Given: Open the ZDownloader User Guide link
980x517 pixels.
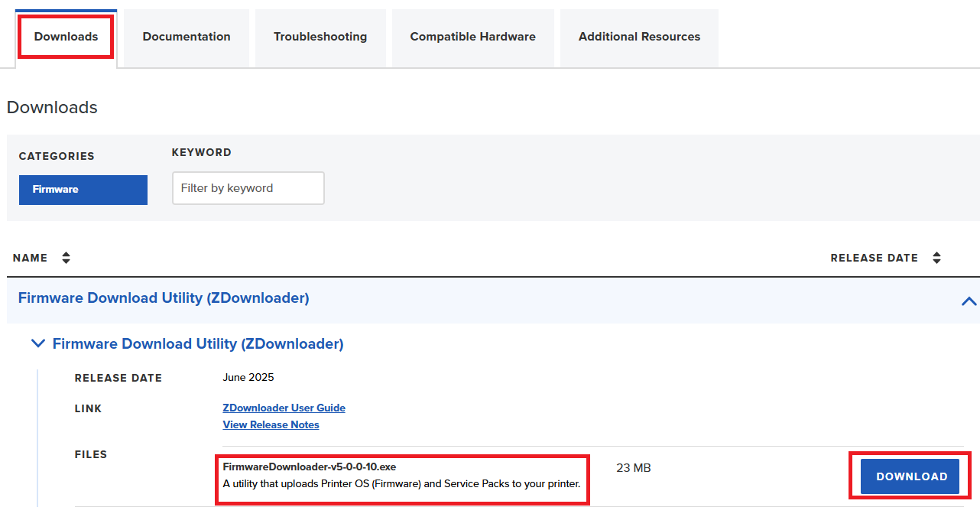Looking at the screenshot, I should [x=284, y=408].
